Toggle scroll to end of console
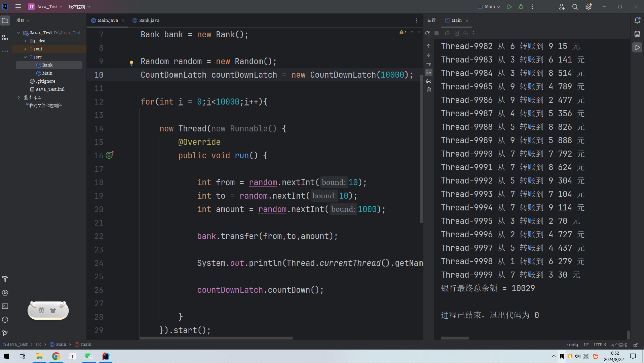644x363 pixels. tap(429, 72)
